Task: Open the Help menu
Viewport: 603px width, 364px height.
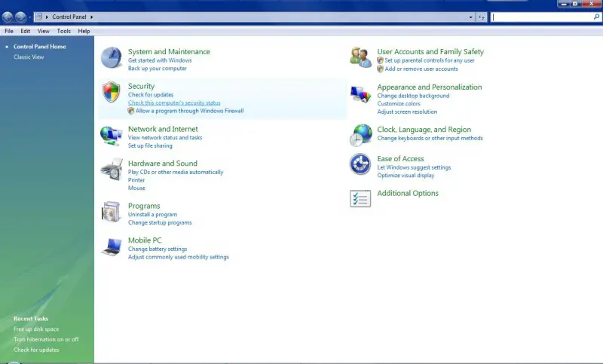Action: tap(84, 31)
